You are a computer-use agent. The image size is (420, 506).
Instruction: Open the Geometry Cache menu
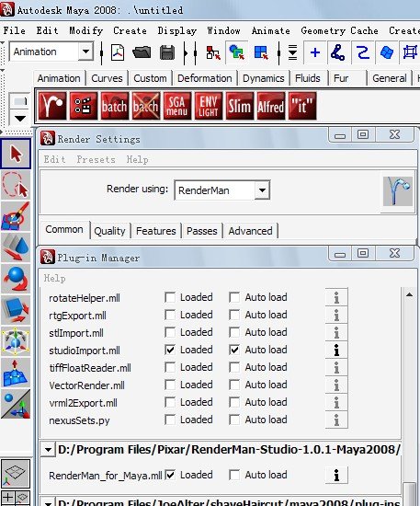pos(339,30)
